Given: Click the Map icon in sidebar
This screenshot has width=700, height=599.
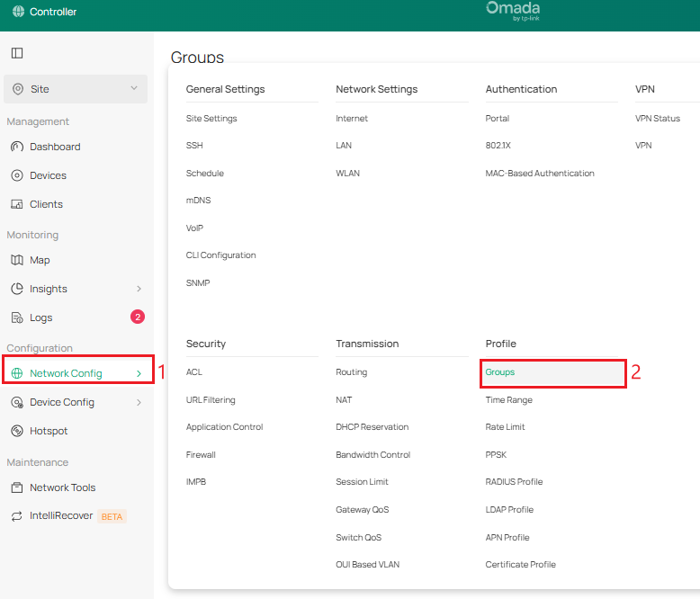Looking at the screenshot, I should point(17,260).
